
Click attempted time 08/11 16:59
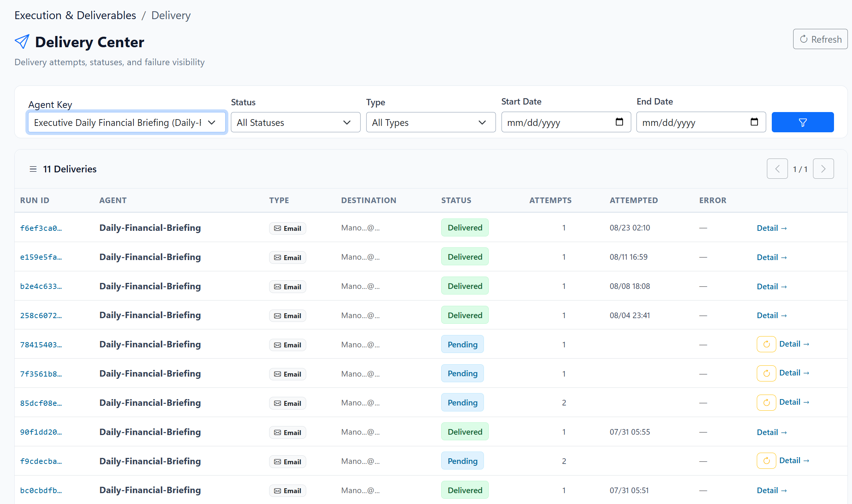click(x=629, y=257)
